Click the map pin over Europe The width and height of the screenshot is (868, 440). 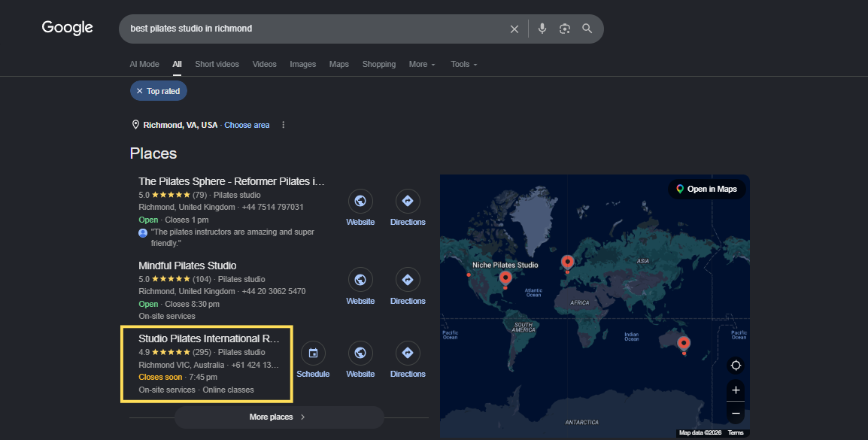pyautogui.click(x=567, y=262)
